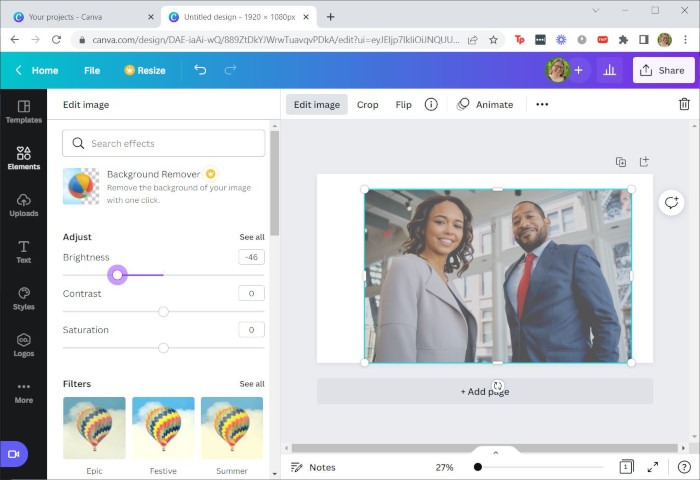Open the Styles sidebar panel

pos(24,298)
